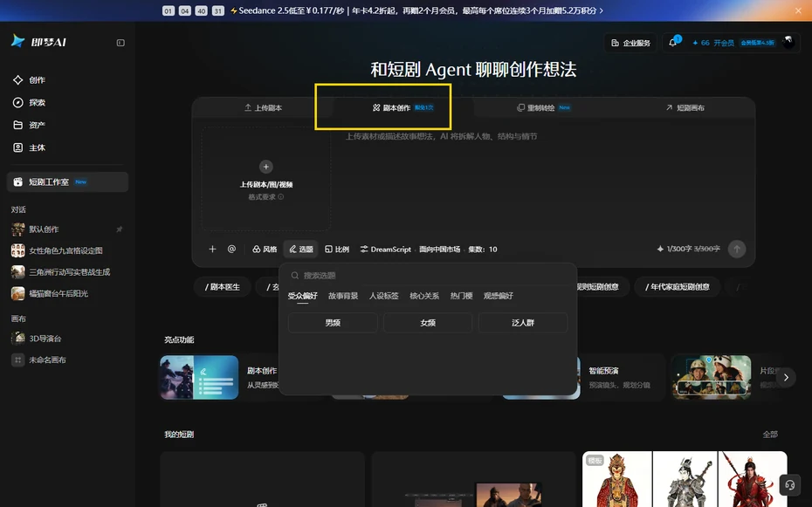Choose the 泛人群 audience option
812x507 pixels.
coord(523,323)
